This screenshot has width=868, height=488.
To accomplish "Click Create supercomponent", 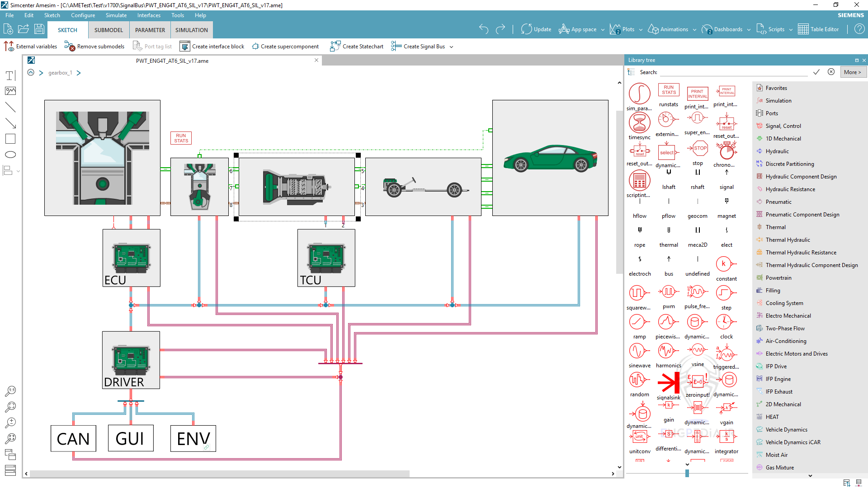I will point(285,47).
